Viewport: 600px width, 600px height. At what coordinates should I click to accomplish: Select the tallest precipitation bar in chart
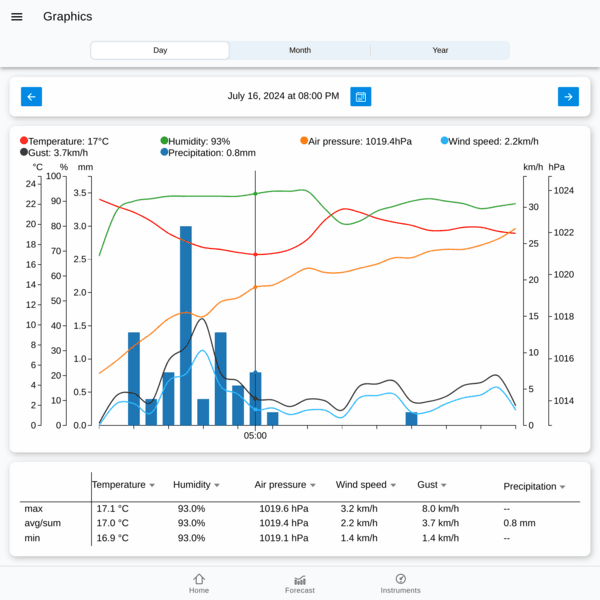pos(186,325)
